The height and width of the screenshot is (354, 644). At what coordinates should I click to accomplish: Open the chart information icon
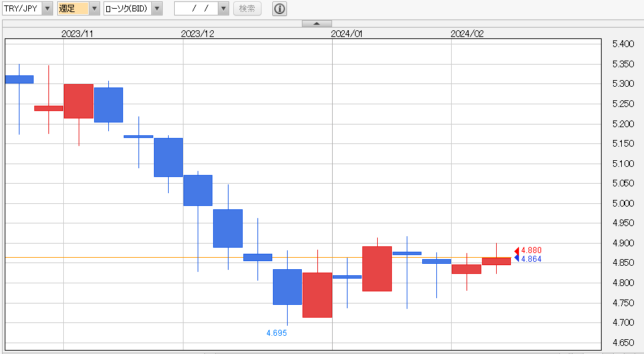click(x=279, y=8)
